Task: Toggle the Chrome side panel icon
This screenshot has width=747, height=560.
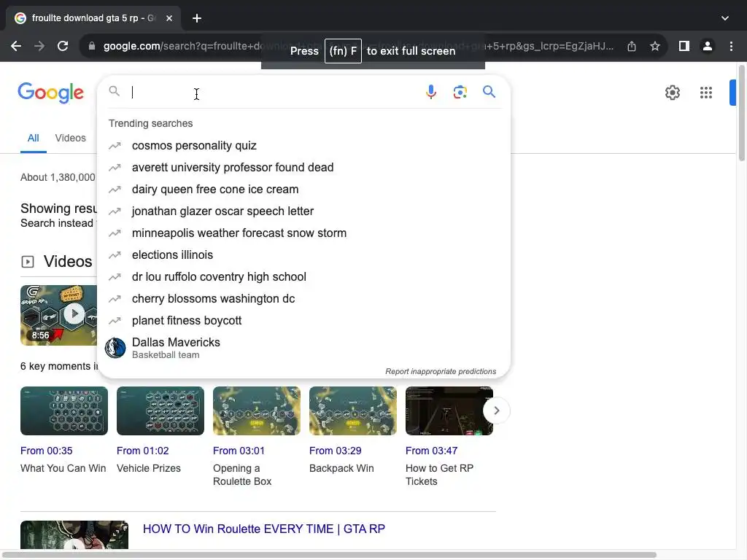Action: 684,46
